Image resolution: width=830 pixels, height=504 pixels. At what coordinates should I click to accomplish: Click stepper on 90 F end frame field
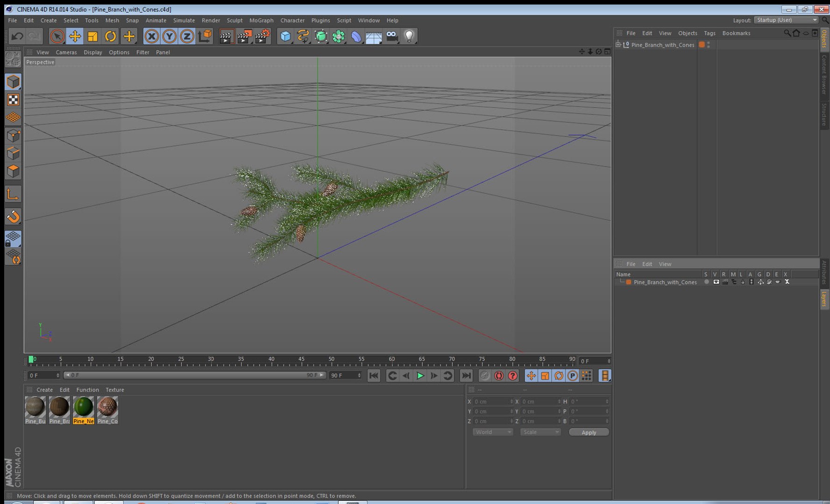(359, 375)
